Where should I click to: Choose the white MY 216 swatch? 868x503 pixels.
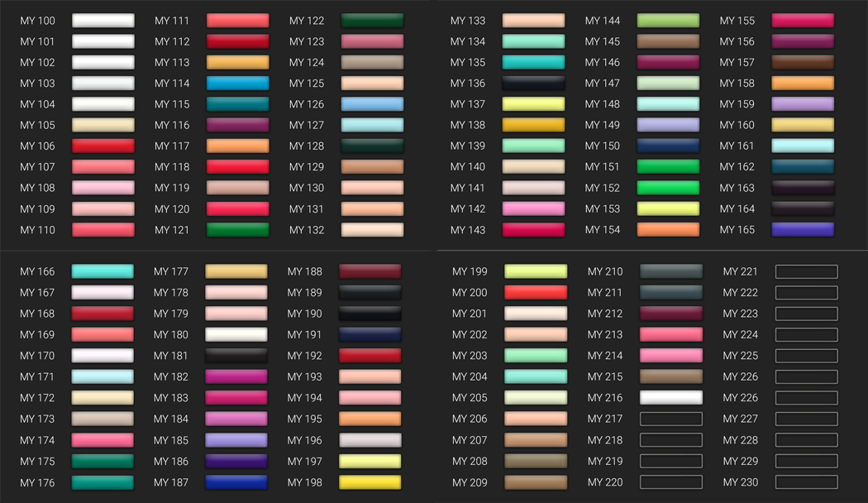tap(671, 398)
